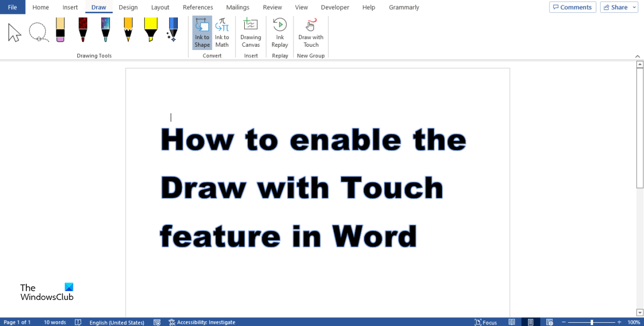This screenshot has height=326, width=644.
Task: Expand the proofing language selector
Action: point(116,322)
